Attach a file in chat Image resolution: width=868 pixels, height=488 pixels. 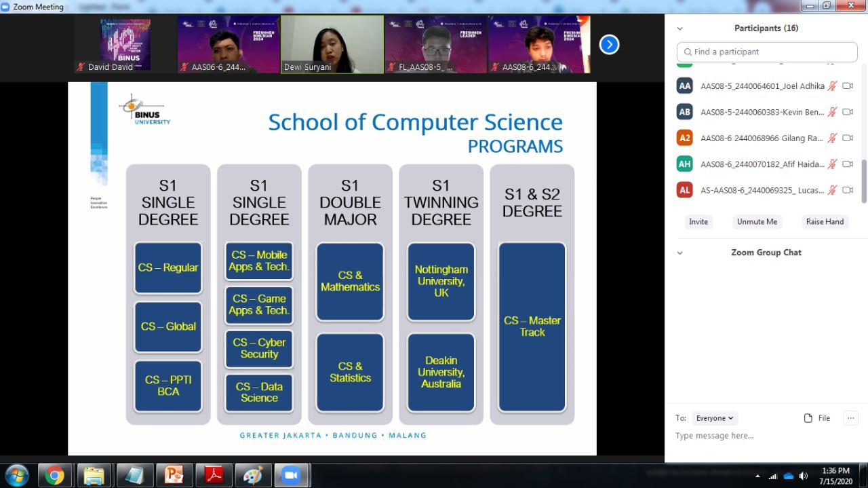817,418
